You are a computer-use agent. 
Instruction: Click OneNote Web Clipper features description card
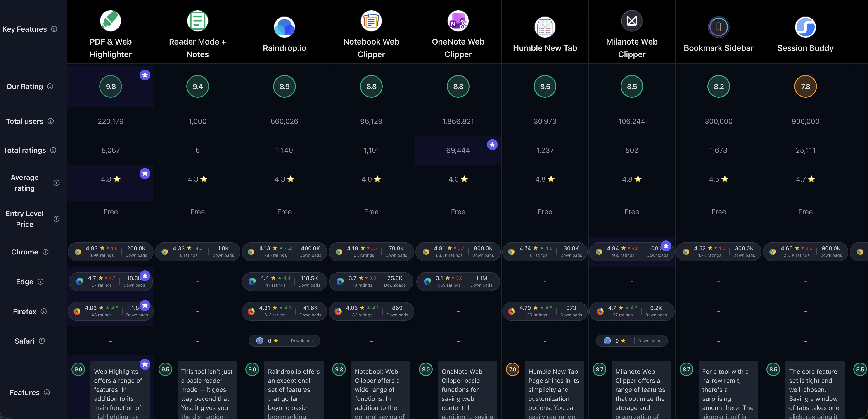[x=467, y=390]
